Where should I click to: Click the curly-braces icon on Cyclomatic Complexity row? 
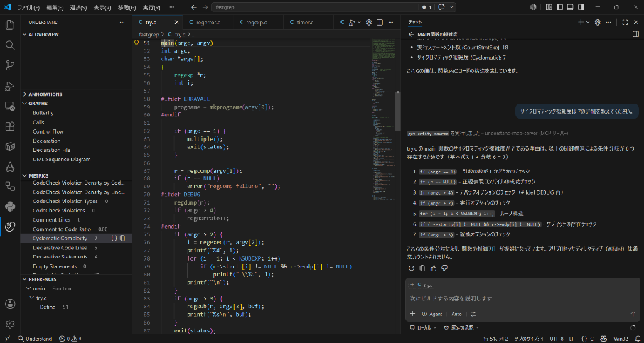pos(114,239)
